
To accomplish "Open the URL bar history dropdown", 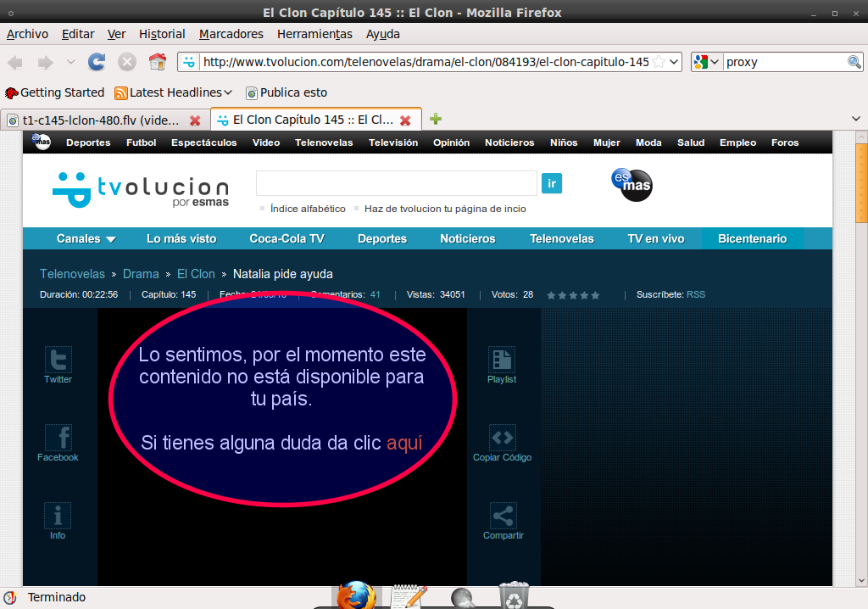I will pyautogui.click(x=674, y=62).
